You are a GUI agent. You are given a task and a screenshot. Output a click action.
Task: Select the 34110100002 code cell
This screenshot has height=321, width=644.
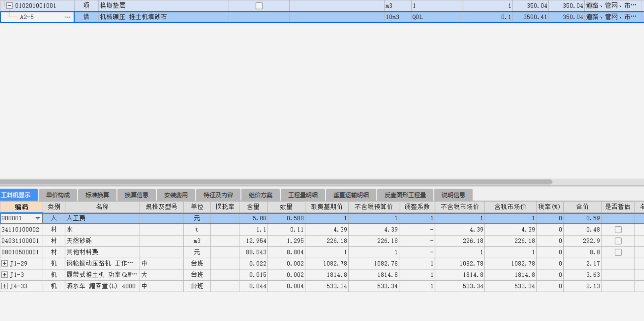21,230
